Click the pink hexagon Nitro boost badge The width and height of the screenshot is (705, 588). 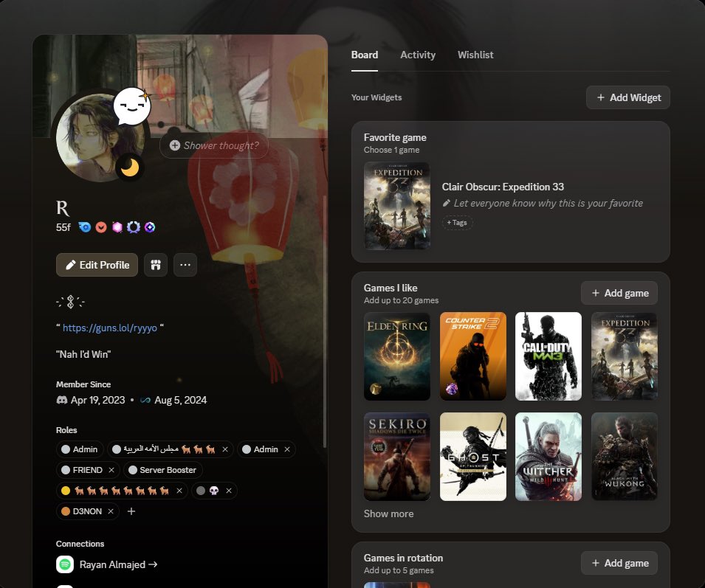click(x=117, y=227)
